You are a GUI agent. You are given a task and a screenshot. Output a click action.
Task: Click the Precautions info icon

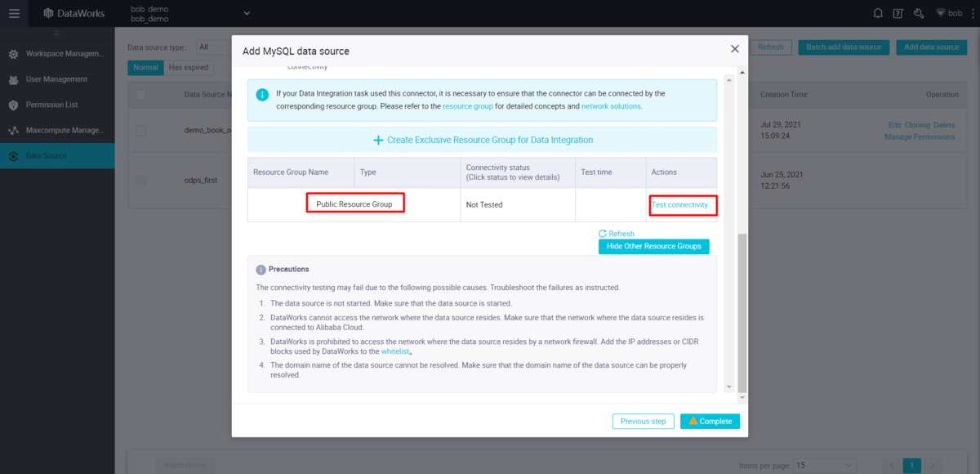click(261, 269)
